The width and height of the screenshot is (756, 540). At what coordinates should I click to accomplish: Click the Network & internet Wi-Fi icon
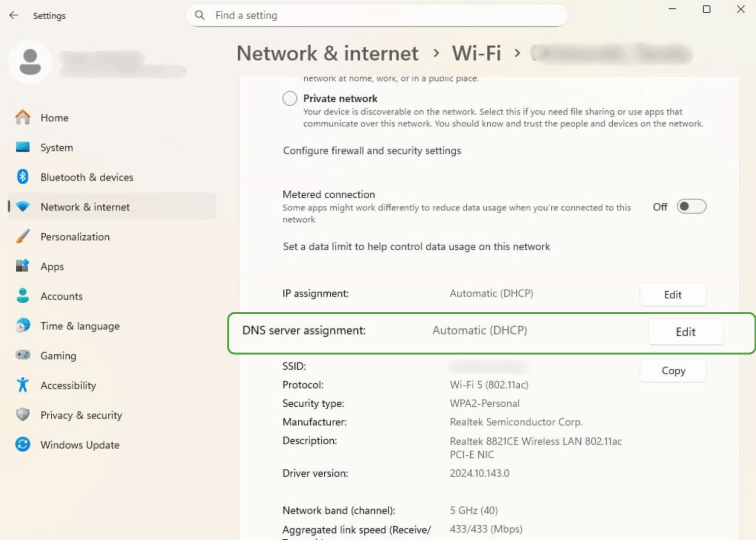click(23, 207)
